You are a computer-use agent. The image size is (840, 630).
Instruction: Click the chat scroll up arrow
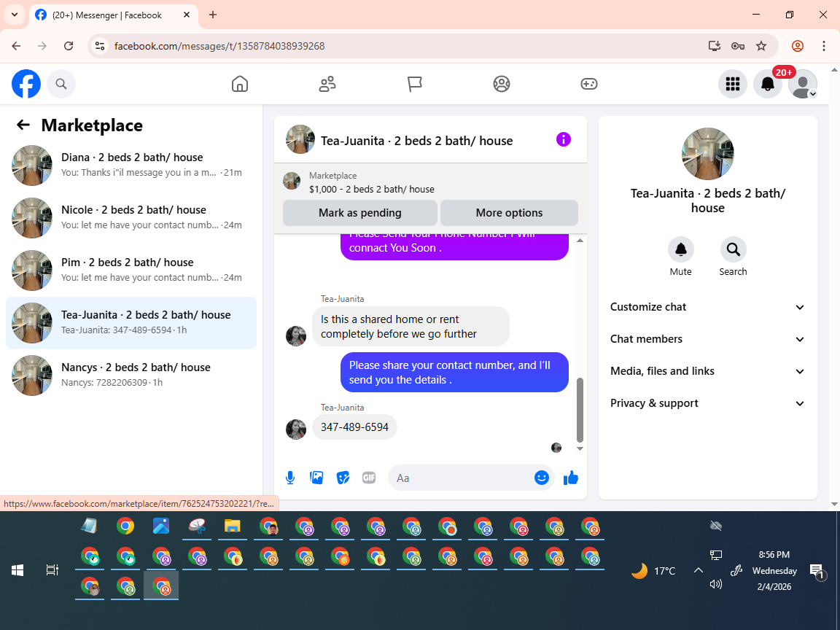click(x=580, y=241)
